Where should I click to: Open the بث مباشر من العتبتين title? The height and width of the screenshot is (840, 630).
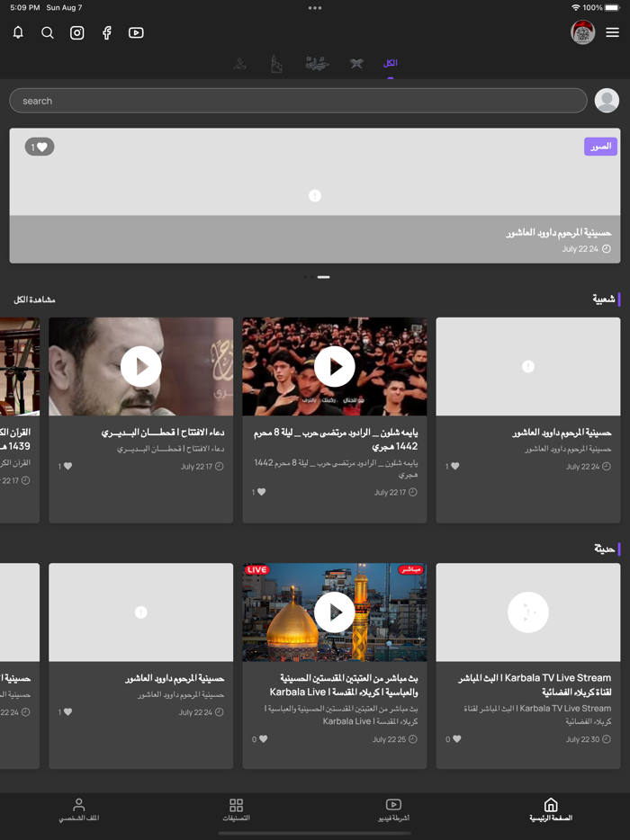344,684
